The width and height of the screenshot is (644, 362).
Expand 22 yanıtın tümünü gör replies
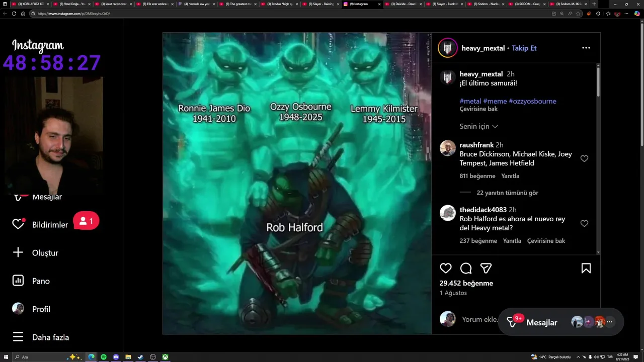point(507,193)
